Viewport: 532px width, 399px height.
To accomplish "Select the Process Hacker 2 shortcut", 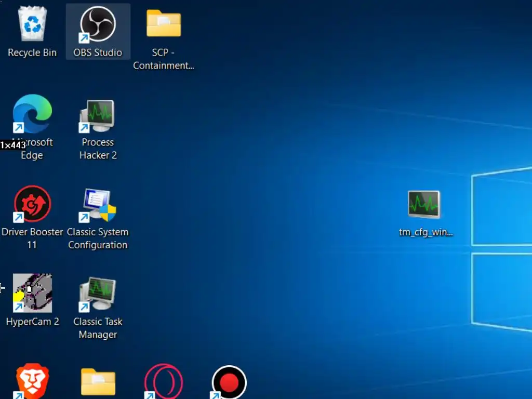I will coord(98,116).
